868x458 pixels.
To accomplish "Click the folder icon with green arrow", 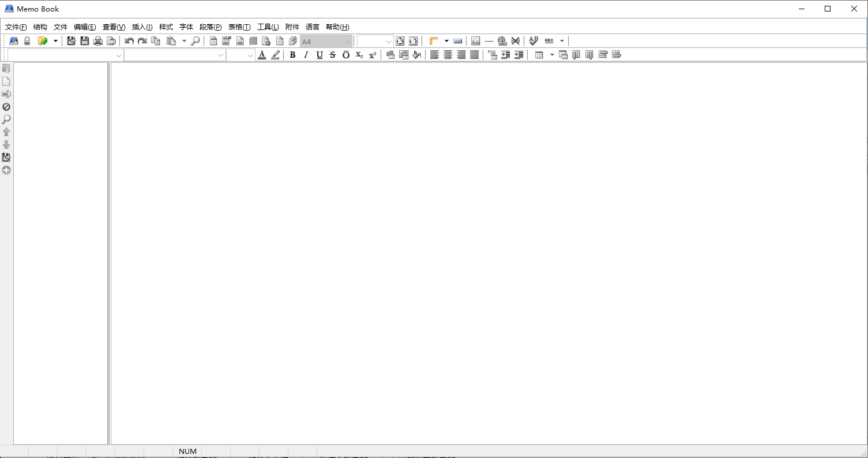I will pos(42,41).
